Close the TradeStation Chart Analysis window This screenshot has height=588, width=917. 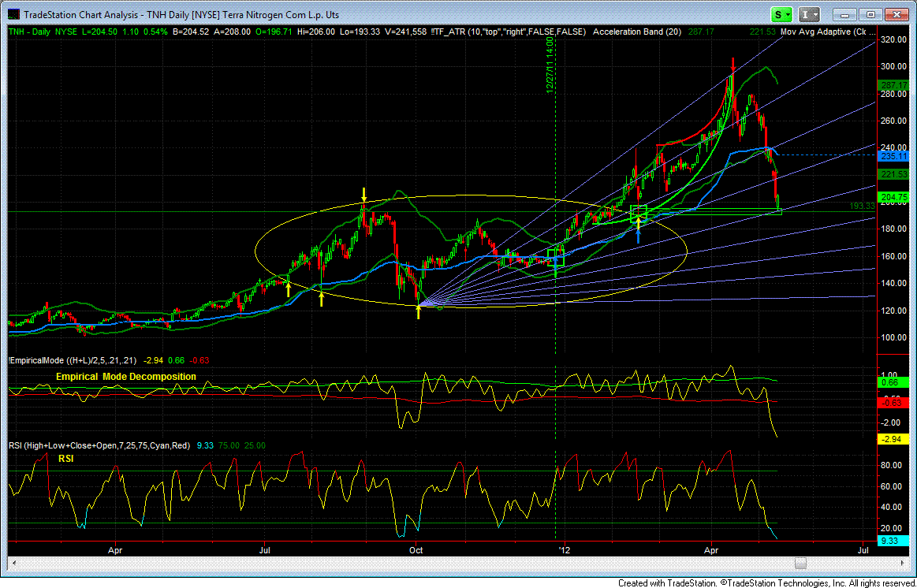tap(896, 15)
